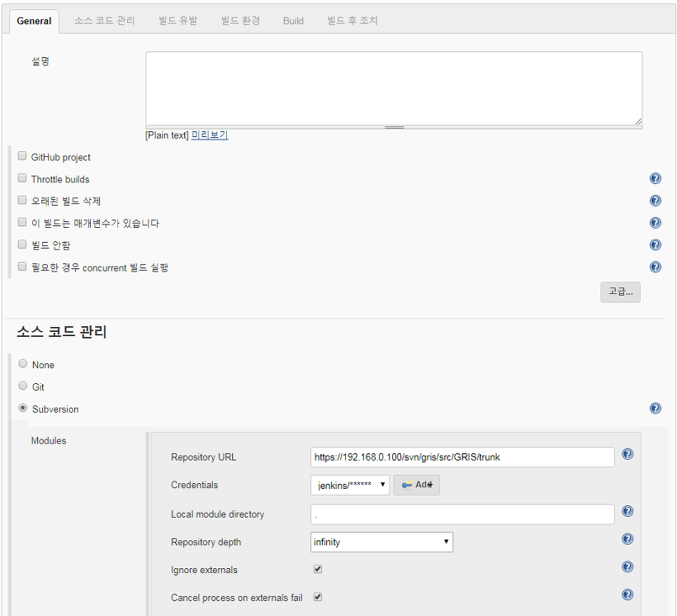Image resolution: width=677 pixels, height=616 pixels.
Task: Add new credentials with the Add button
Action: point(417,485)
